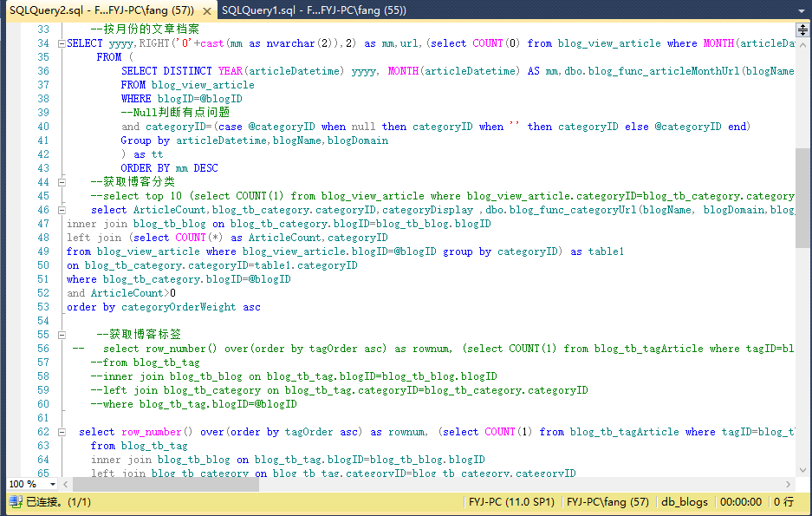Click FROM ( on line 35

coord(114,57)
